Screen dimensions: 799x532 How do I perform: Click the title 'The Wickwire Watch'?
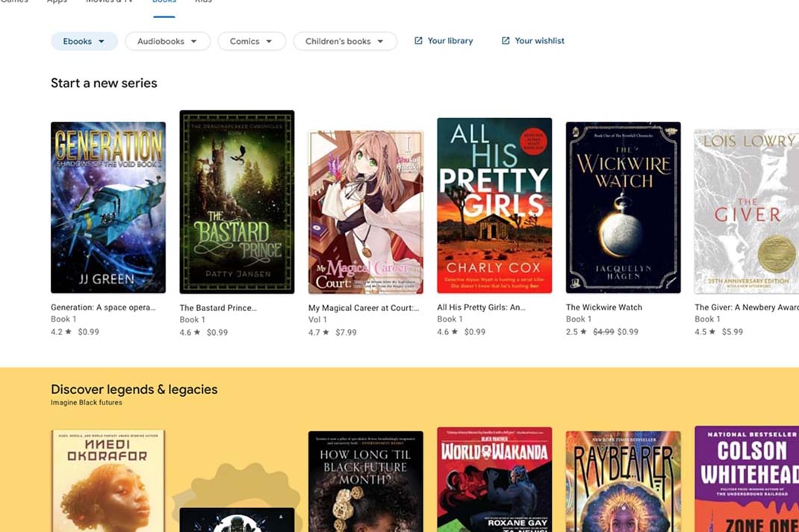coord(604,307)
